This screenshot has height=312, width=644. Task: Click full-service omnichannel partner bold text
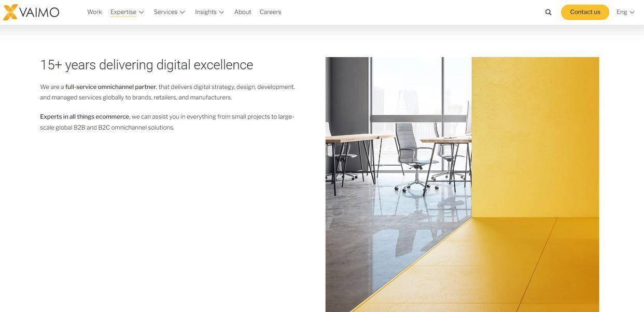coord(110,87)
